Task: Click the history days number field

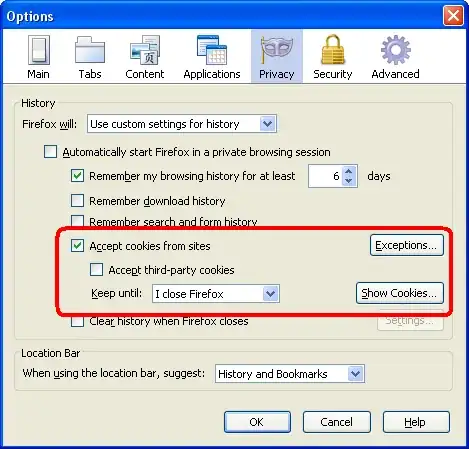Action: (325, 176)
